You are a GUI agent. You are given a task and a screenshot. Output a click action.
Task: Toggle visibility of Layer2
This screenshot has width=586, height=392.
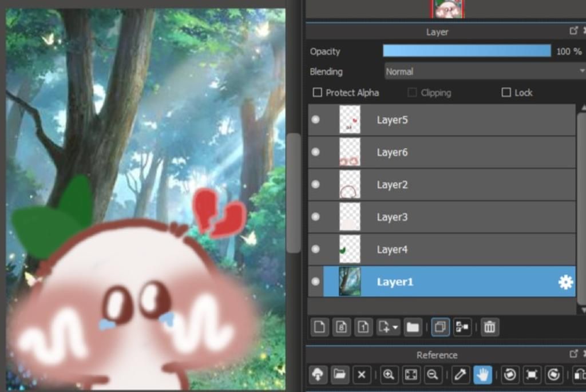click(316, 185)
